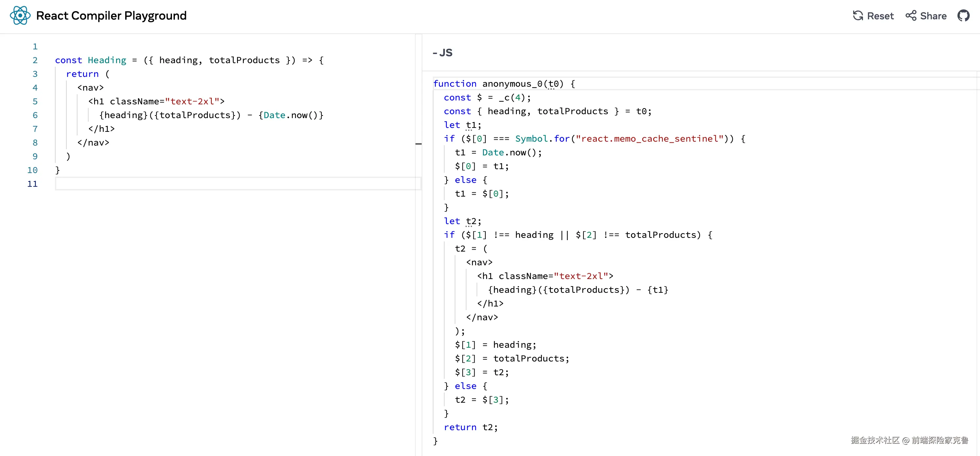The width and height of the screenshot is (980, 456).
Task: Click the Date.now() call in input editor
Action: click(290, 115)
